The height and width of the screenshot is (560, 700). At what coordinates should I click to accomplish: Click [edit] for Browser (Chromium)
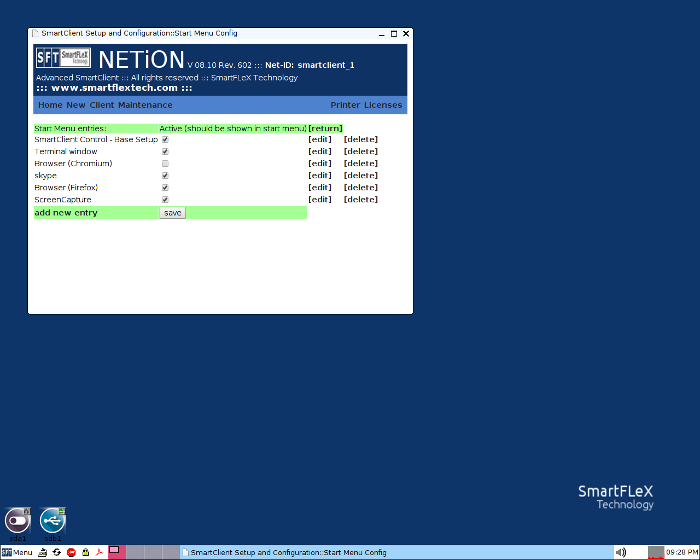[x=320, y=164]
